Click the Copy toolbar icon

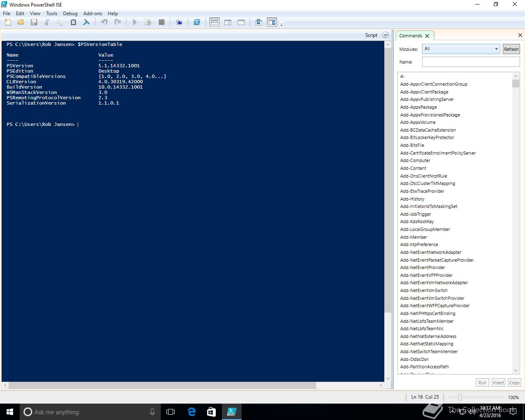60,22
